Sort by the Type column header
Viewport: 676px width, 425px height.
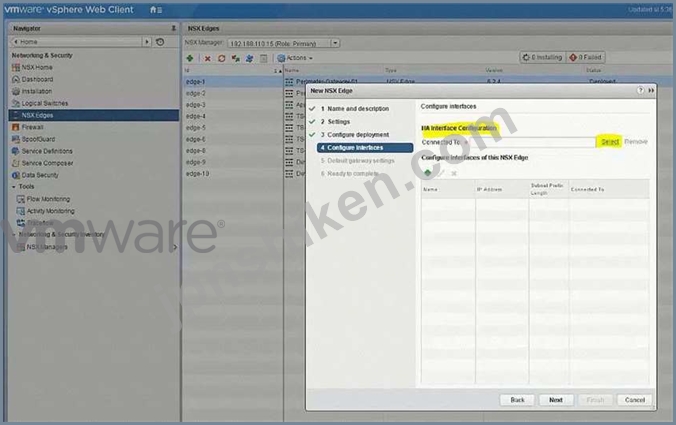(x=391, y=70)
